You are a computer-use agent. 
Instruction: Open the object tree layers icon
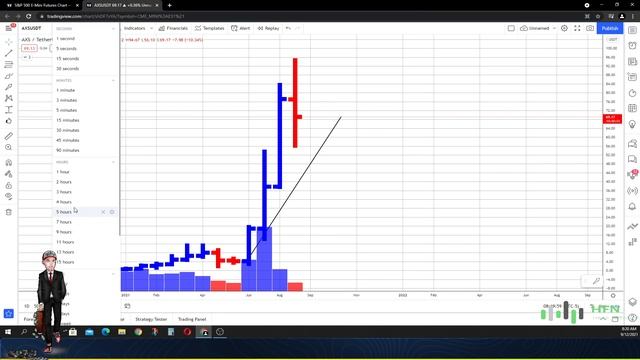[632, 302]
